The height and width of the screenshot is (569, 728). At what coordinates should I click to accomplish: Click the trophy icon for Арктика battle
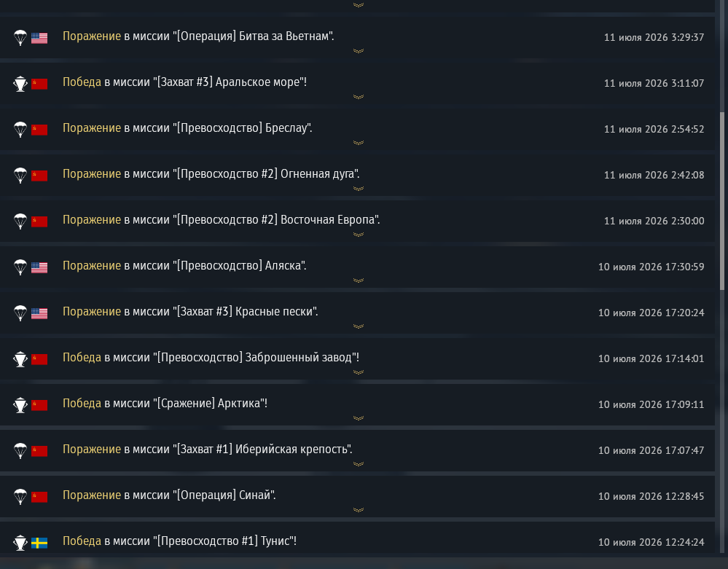(20, 405)
